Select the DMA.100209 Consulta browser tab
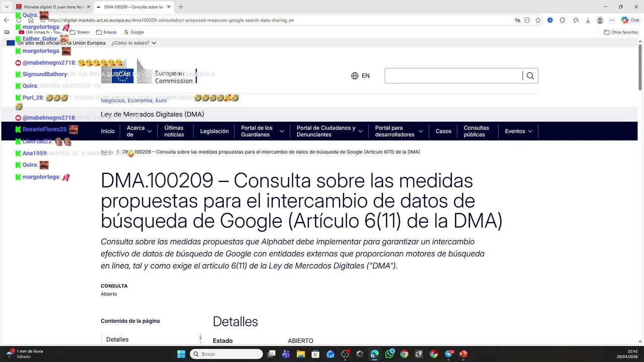Viewport: 644px width, 362px height. click(x=133, y=7)
